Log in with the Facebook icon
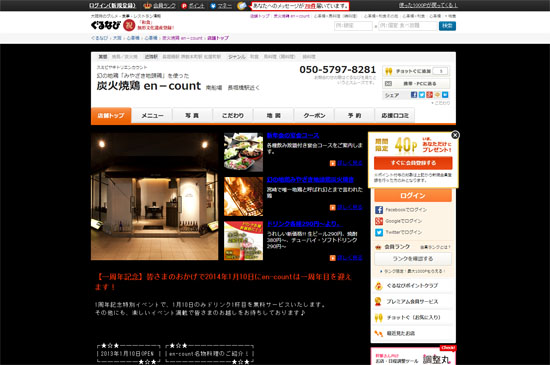 tap(379, 210)
